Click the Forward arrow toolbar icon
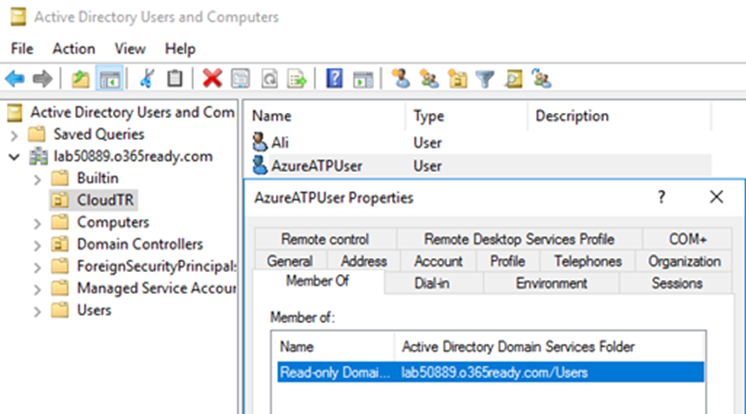The image size is (746, 414). 42,79
